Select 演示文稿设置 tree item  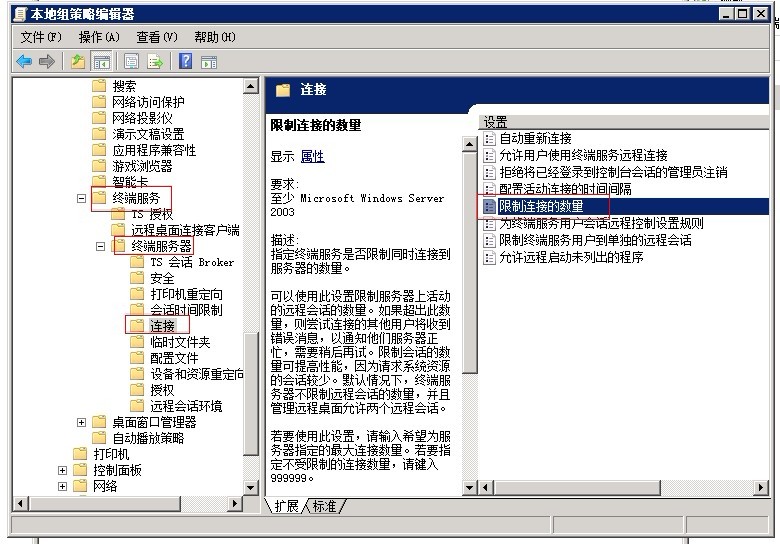coord(148,134)
